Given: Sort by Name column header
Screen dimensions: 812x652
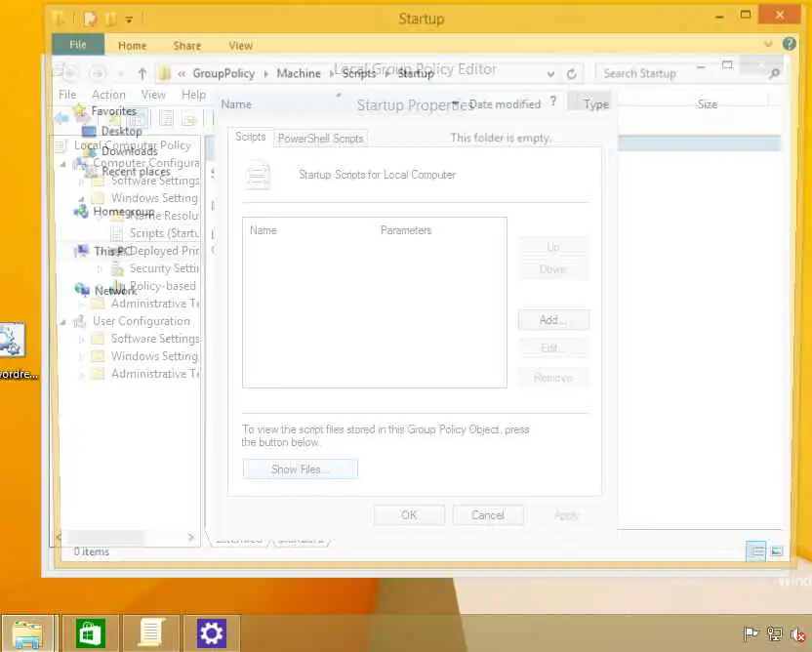Looking at the screenshot, I should [236, 104].
